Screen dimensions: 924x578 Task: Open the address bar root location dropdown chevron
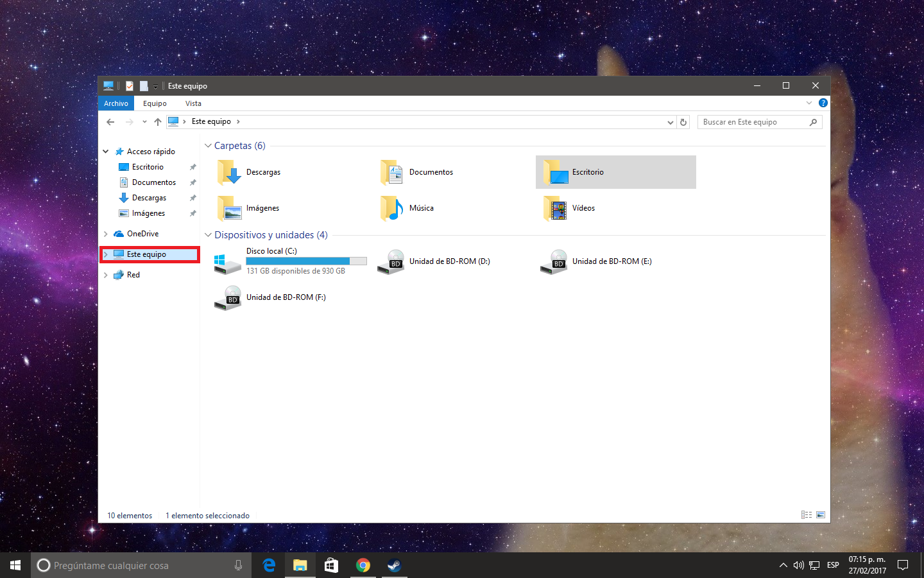tap(184, 121)
